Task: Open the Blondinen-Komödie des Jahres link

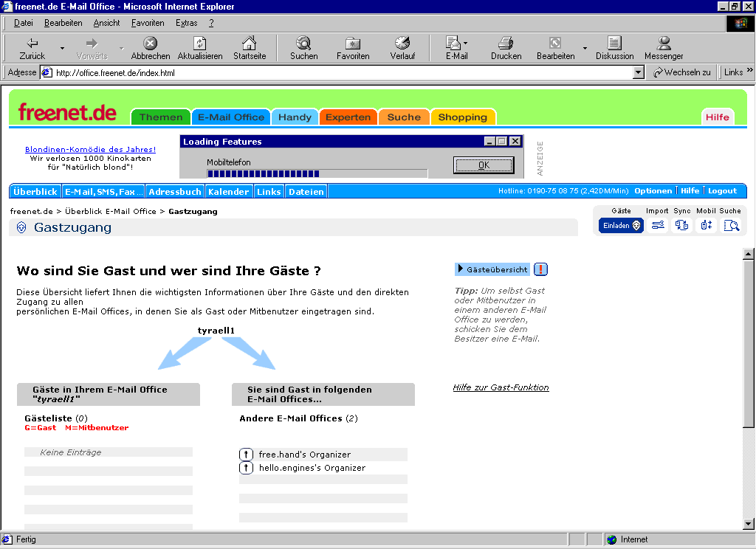Action: pyautogui.click(x=90, y=149)
